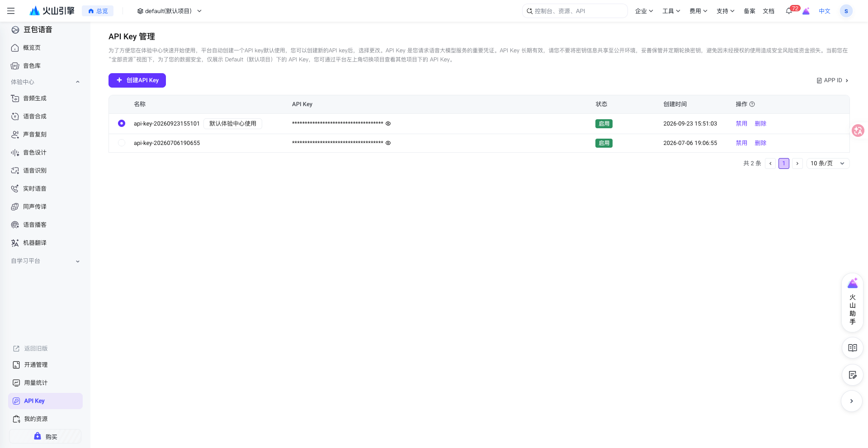Open the hamburger navigation menu
The height and width of the screenshot is (448, 868).
tap(11, 11)
